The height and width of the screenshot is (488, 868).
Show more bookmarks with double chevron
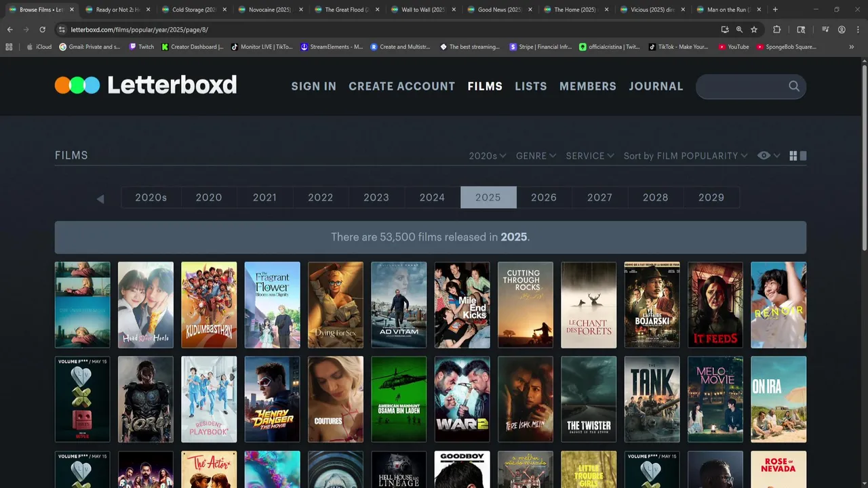coord(851,47)
